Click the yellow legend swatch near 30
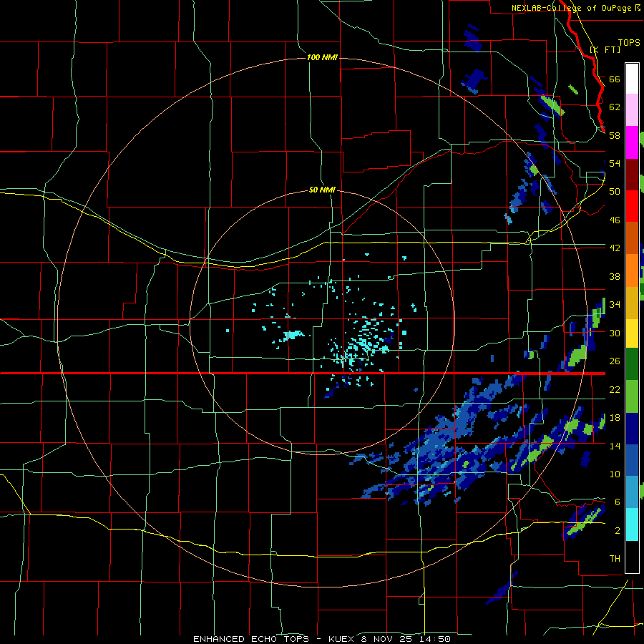 click(632, 333)
